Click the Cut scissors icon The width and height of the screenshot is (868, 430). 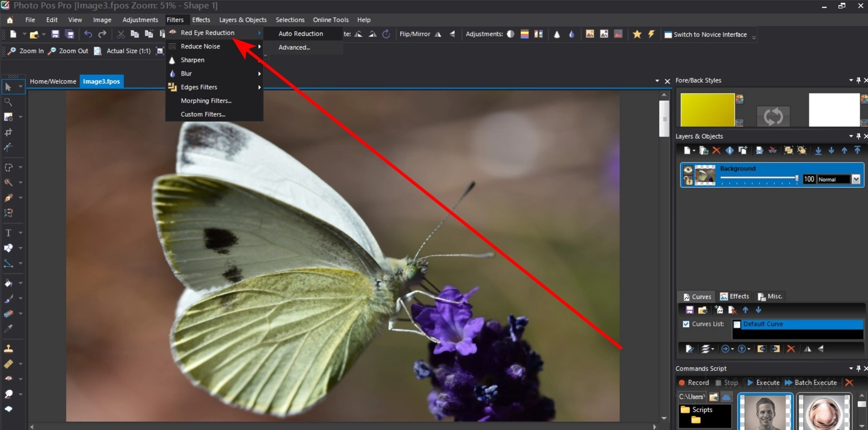tap(121, 34)
